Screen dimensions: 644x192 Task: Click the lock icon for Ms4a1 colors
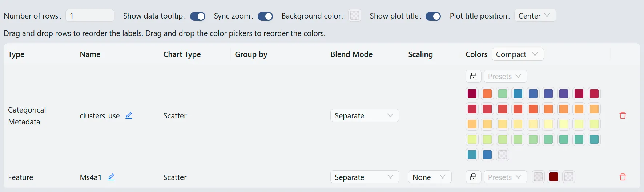tap(473, 177)
